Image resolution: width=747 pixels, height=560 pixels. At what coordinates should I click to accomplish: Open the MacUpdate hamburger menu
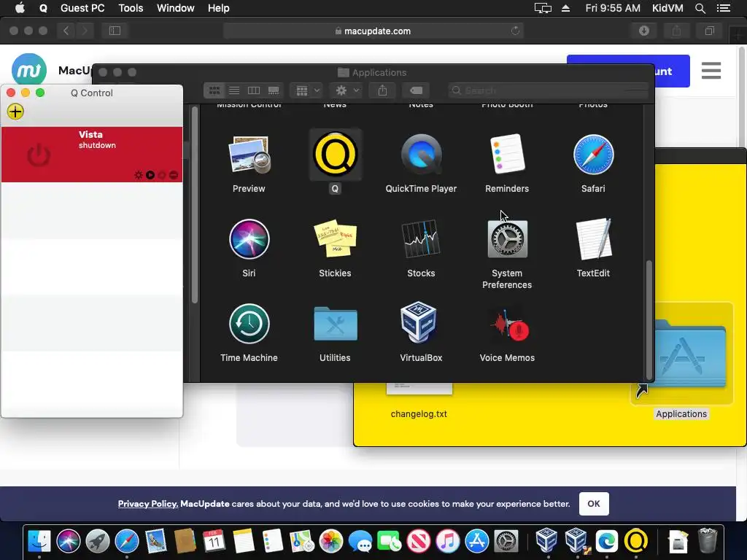coord(711,71)
